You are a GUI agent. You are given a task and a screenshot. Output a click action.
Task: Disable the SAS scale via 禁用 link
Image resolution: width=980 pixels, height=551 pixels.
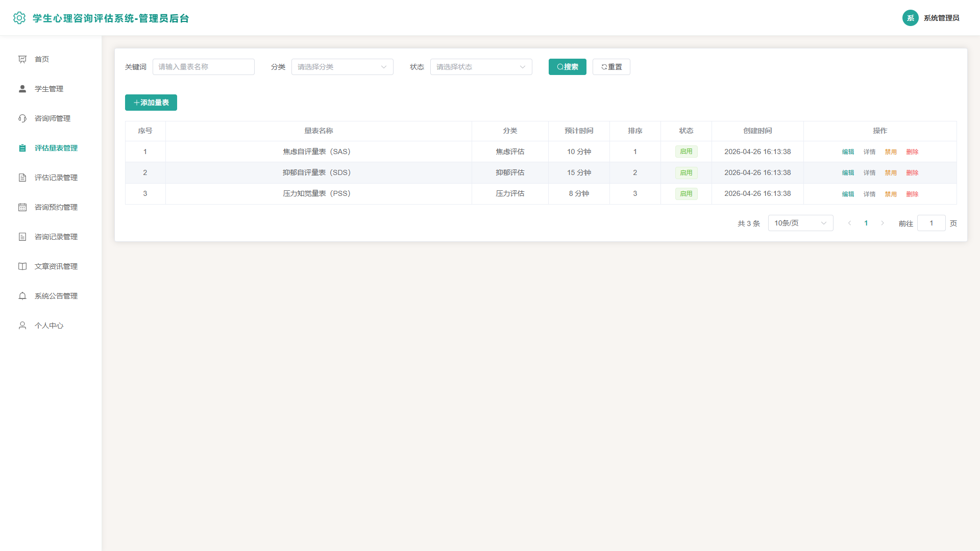[891, 152]
